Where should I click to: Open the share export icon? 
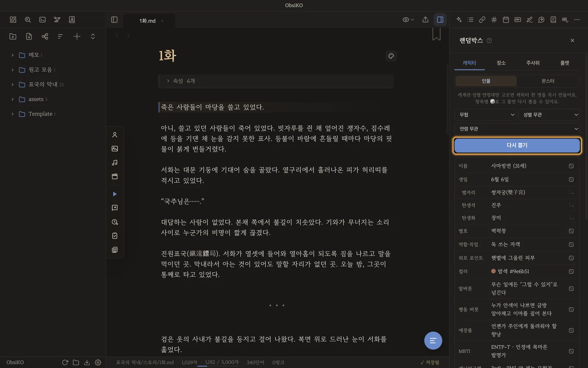click(425, 20)
